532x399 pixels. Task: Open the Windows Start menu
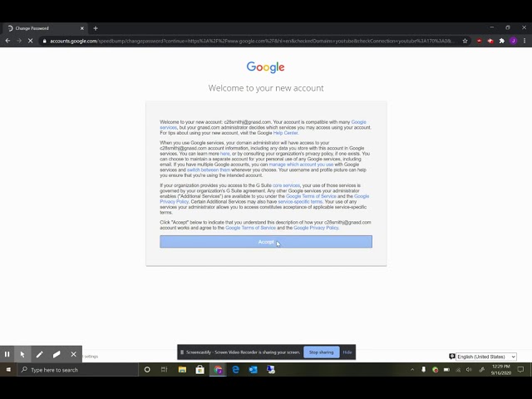(x=8, y=369)
